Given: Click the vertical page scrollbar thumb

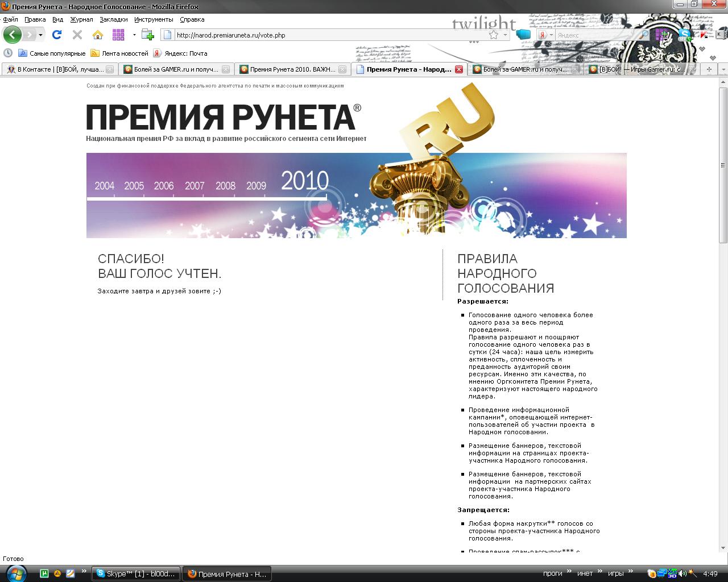Looking at the screenshot, I should 723,165.
